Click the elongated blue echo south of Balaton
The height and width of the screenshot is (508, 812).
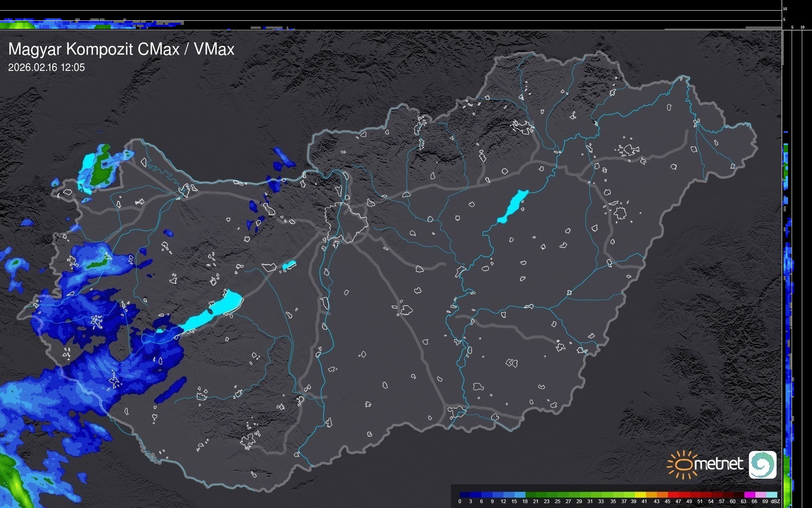click(171, 390)
